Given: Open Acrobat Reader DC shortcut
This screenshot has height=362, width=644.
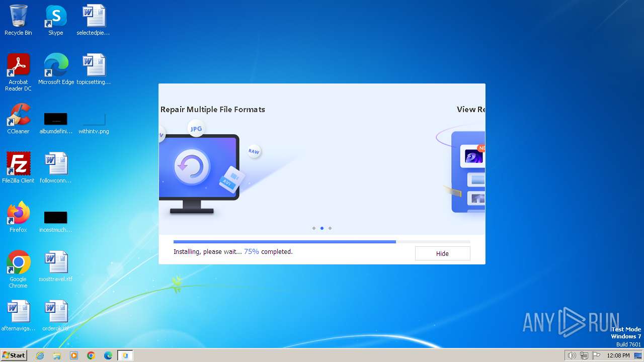Looking at the screenshot, I should pyautogui.click(x=18, y=72).
